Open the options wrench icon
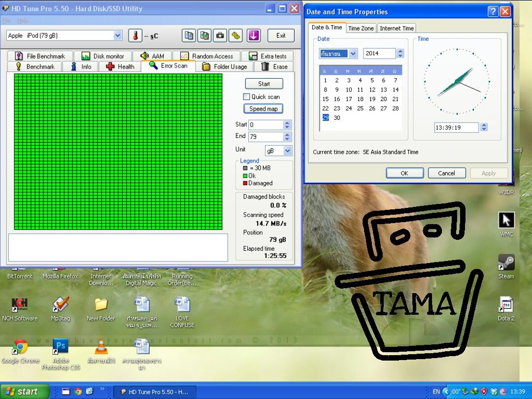 click(x=236, y=35)
